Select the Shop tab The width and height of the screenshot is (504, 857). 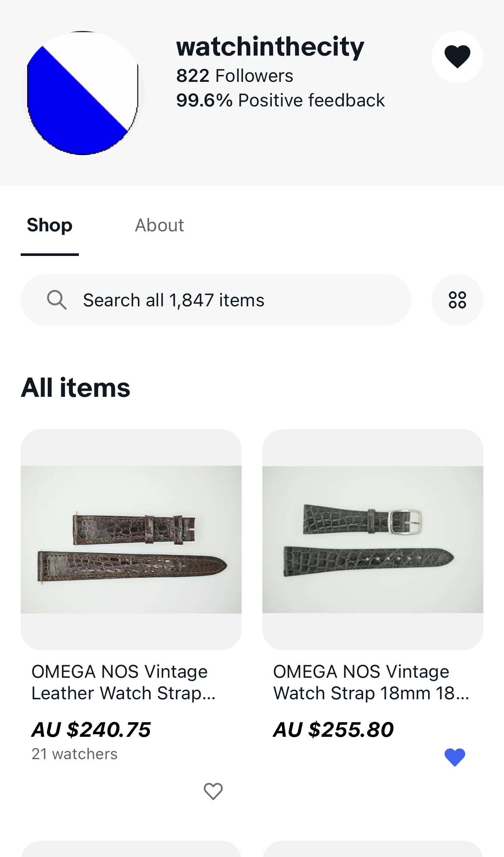pyautogui.click(x=50, y=225)
